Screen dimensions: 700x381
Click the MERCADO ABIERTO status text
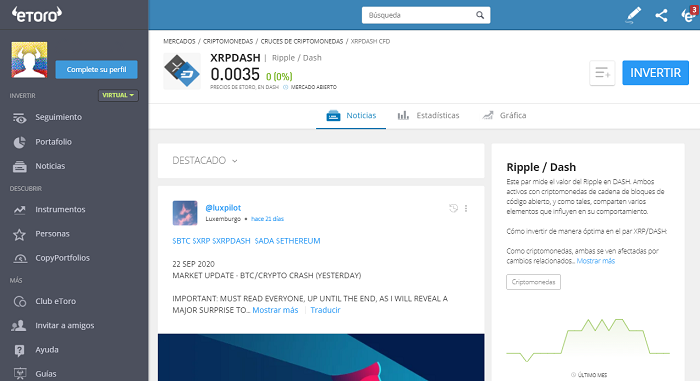314,87
